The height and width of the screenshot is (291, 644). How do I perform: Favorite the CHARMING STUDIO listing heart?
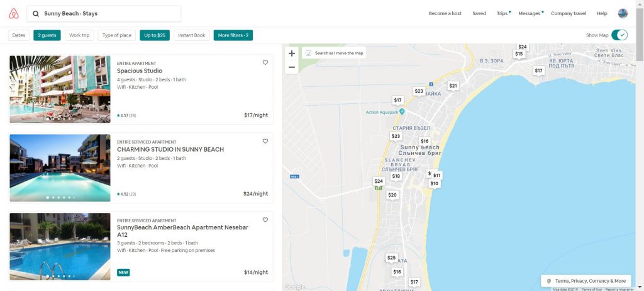(265, 141)
